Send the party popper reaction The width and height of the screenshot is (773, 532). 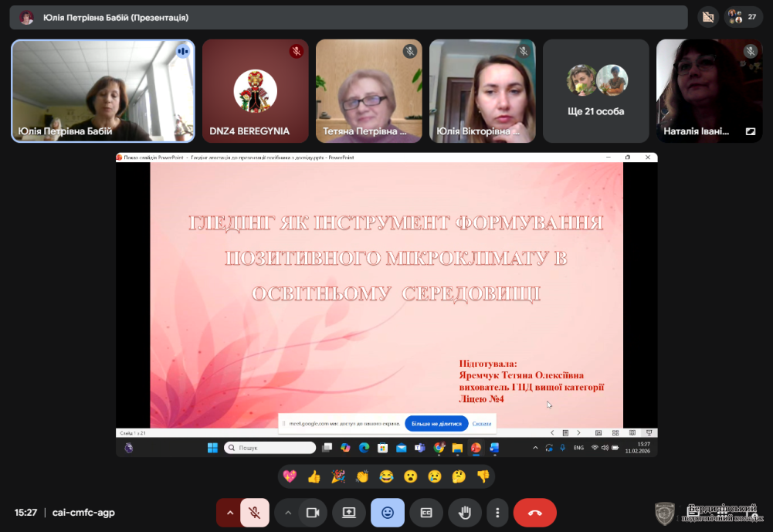coord(338,476)
